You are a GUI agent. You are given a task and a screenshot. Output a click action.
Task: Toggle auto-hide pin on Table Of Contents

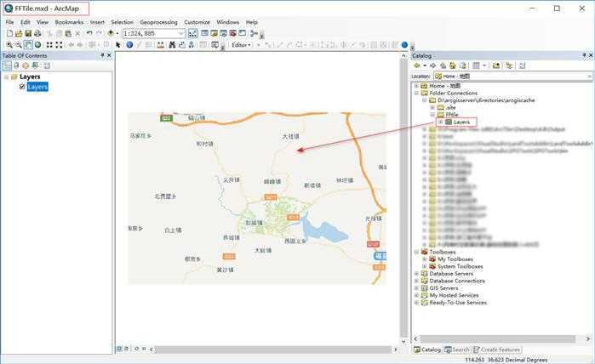click(102, 55)
